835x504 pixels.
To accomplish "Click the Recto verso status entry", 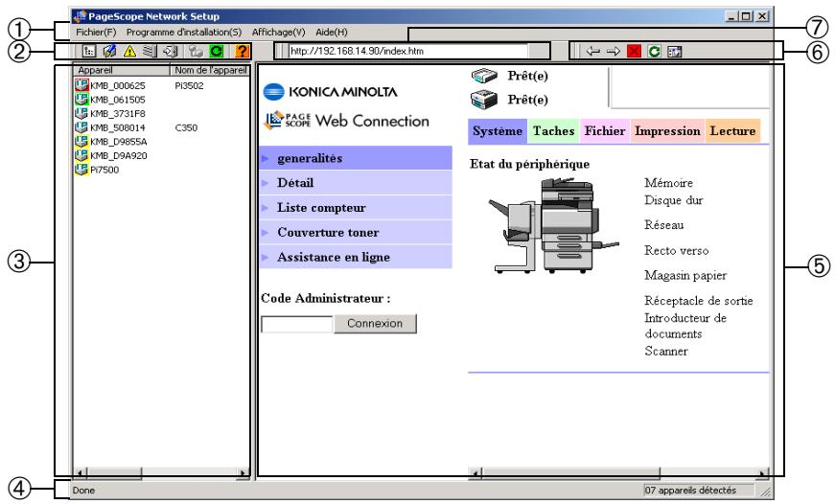I will pyautogui.click(x=676, y=251).
